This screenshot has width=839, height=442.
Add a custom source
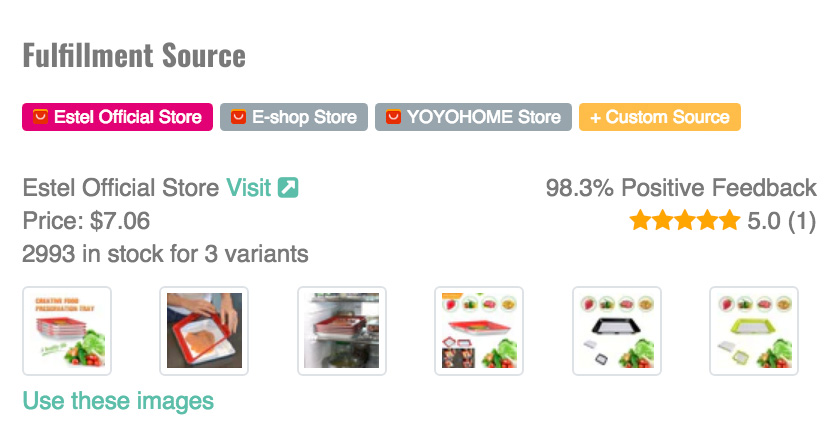coord(659,117)
